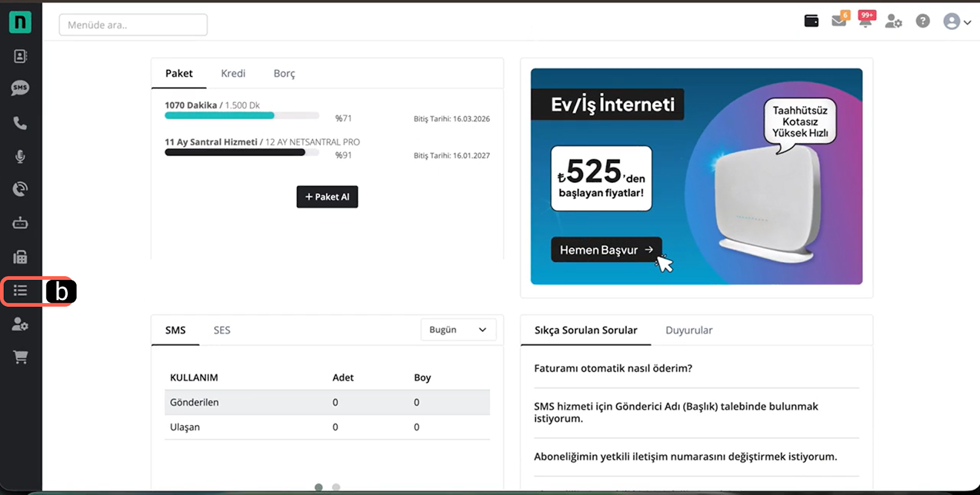
Task: Open 'Faturamı otomatik nasıl öderim?' question
Action: (613, 368)
